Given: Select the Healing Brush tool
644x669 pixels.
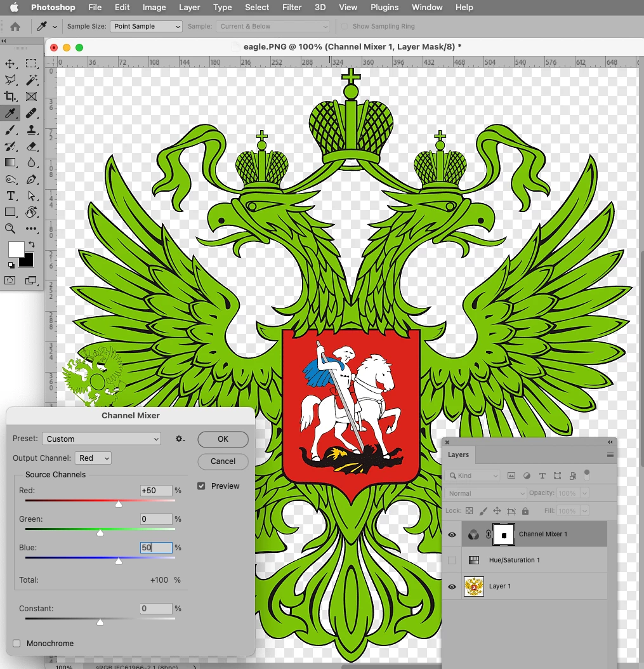Looking at the screenshot, I should pyautogui.click(x=31, y=113).
